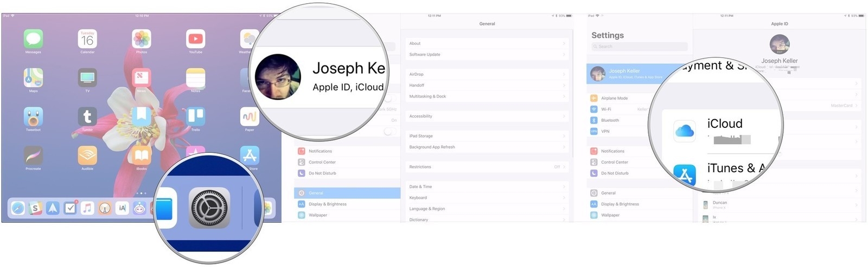Tap the Bluetooth icon on Apple ID screen

[x=593, y=120]
